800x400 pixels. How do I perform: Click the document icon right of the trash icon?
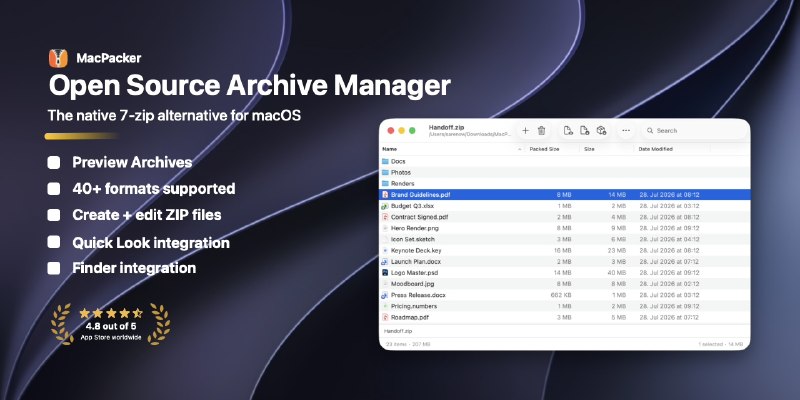coord(568,131)
